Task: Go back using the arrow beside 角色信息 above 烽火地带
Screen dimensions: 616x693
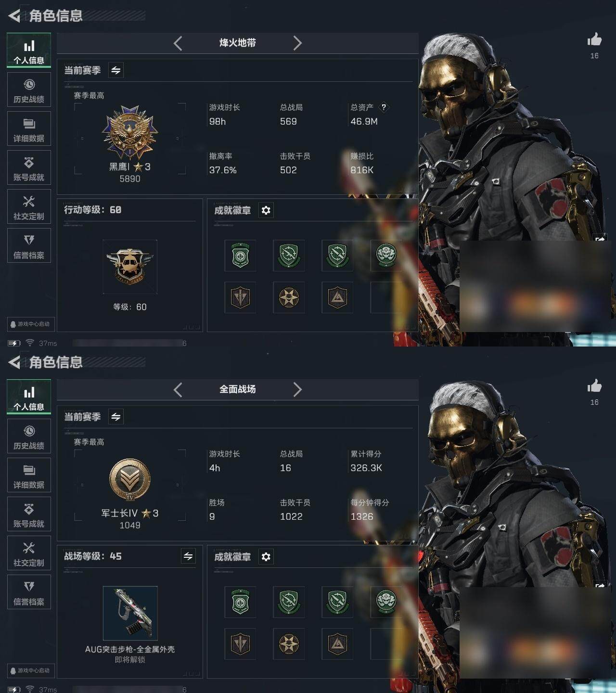Action: pos(14,16)
